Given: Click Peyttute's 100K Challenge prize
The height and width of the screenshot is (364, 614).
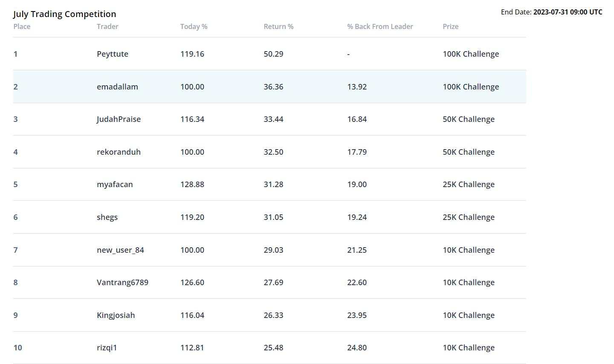Looking at the screenshot, I should 471,54.
